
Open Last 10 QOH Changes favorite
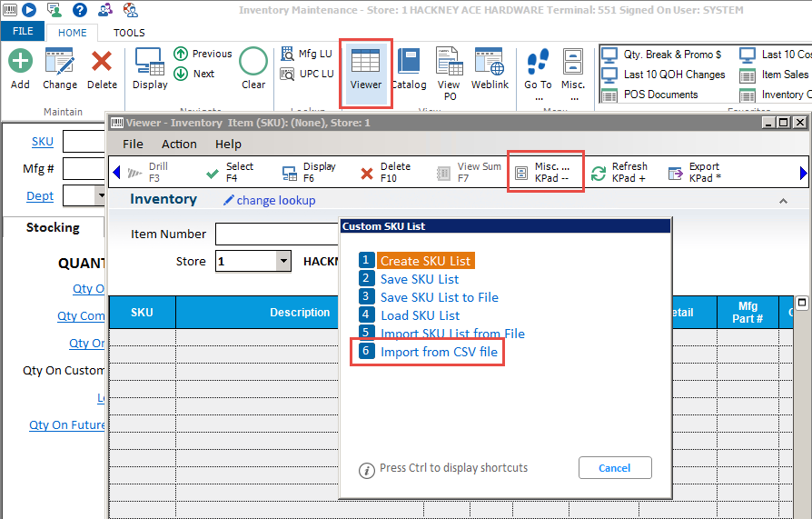click(x=663, y=75)
